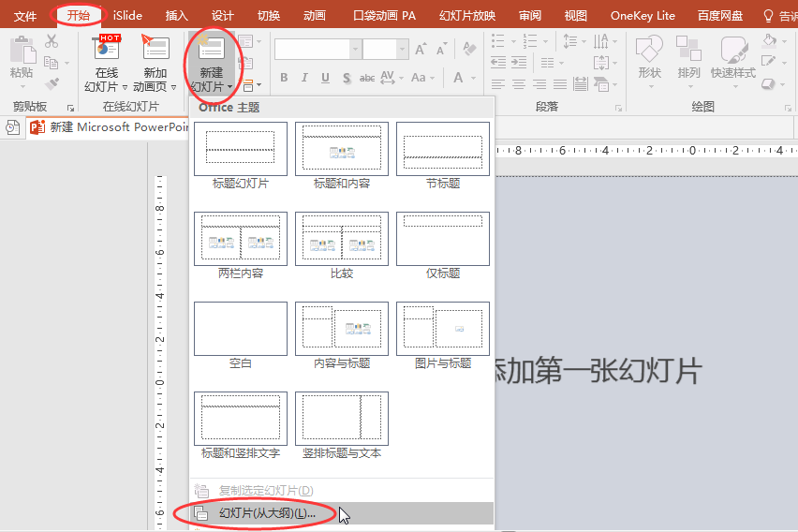This screenshot has width=798, height=532.
Task: Click the 新建幻灯片 new slide icon
Action: click(x=211, y=48)
